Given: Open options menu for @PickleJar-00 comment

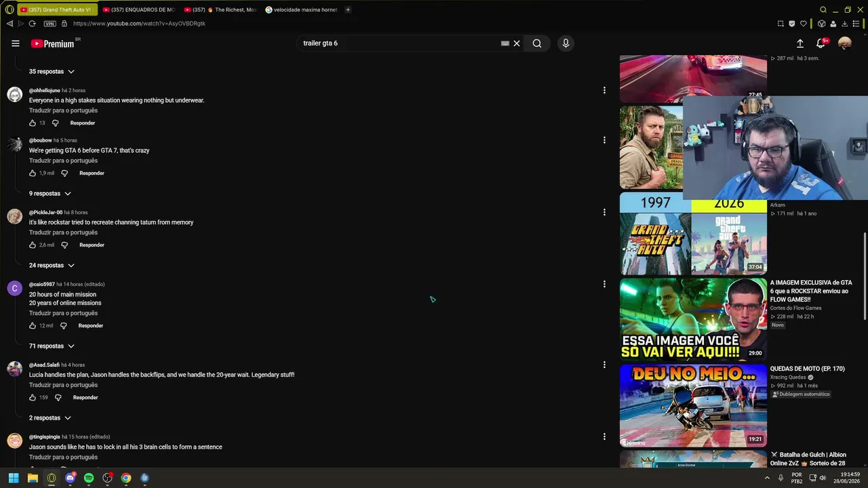Looking at the screenshot, I should tap(604, 212).
